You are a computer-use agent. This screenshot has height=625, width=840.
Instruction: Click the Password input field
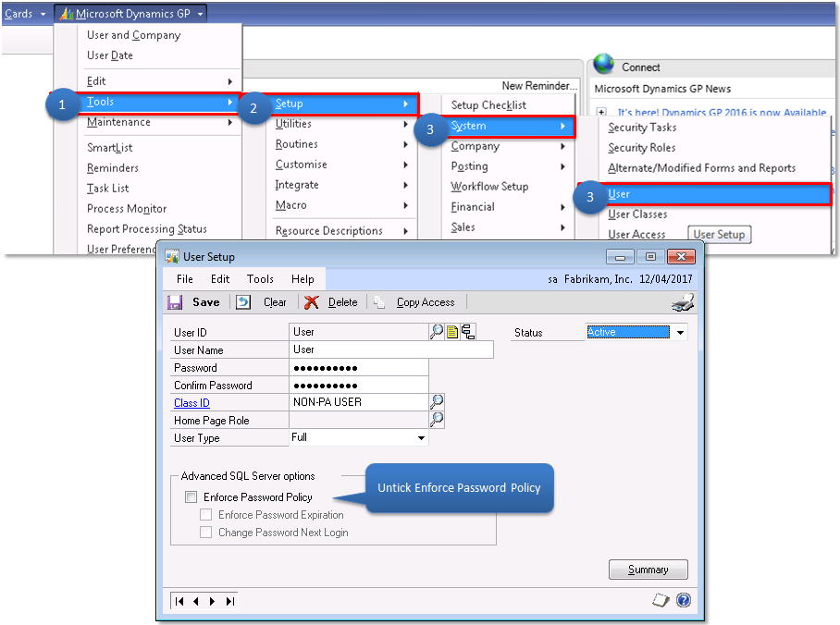tap(359, 367)
